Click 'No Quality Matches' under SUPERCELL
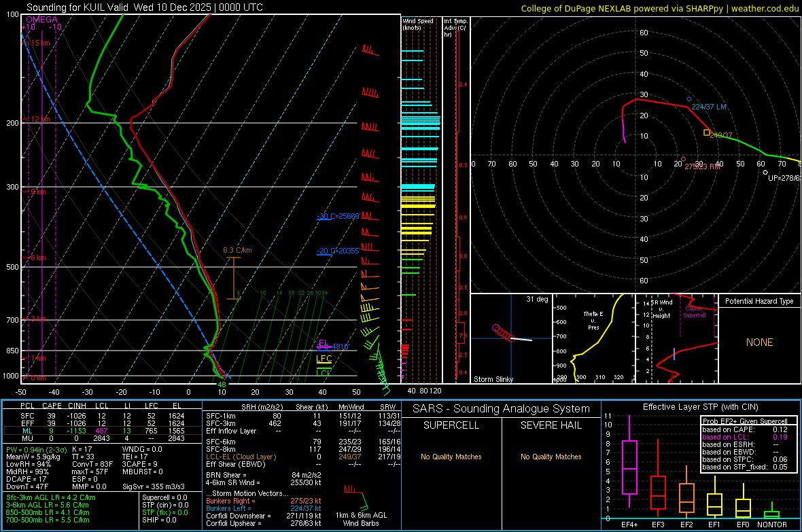This screenshot has width=802, height=532. tap(451, 457)
